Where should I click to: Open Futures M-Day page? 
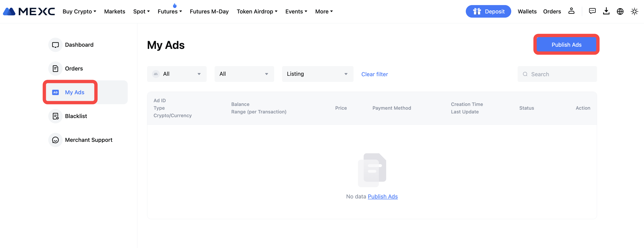(209, 11)
